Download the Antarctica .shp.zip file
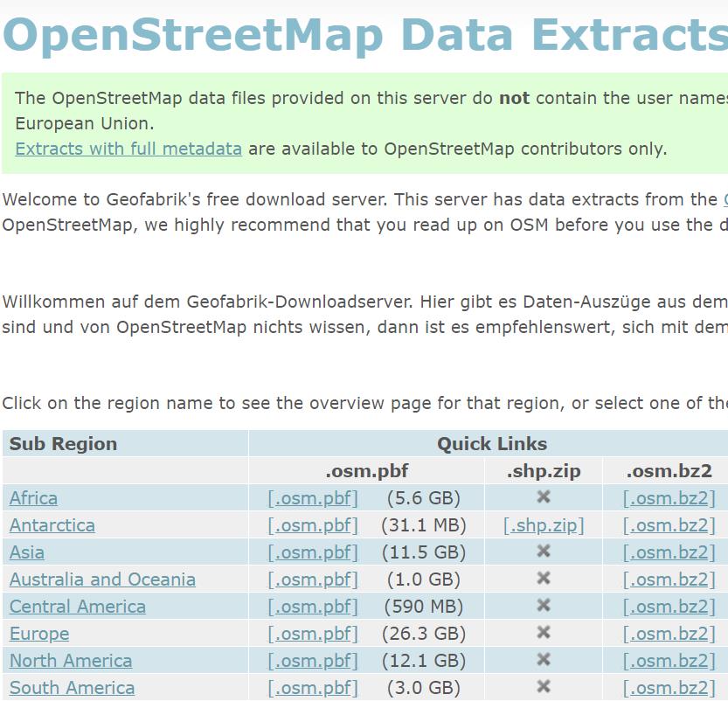Screen dimensions: 728x701 [544, 525]
